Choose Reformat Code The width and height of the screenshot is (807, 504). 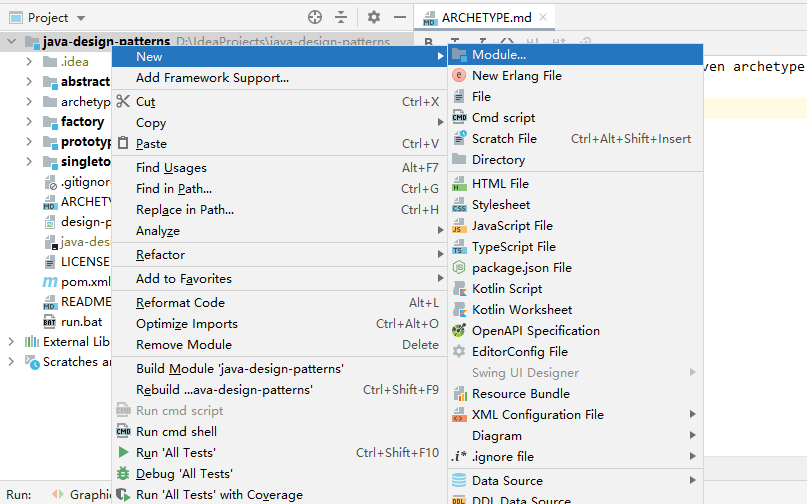279,303
